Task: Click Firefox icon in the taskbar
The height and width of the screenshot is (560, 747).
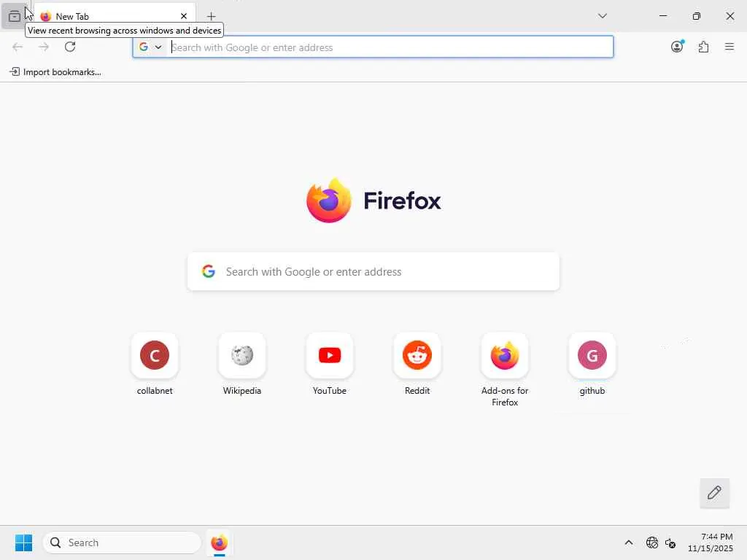Action: pyautogui.click(x=219, y=542)
